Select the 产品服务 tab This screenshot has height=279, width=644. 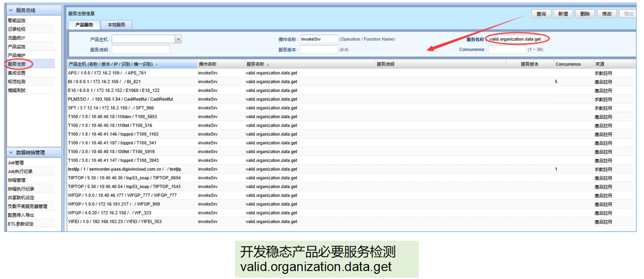point(84,25)
